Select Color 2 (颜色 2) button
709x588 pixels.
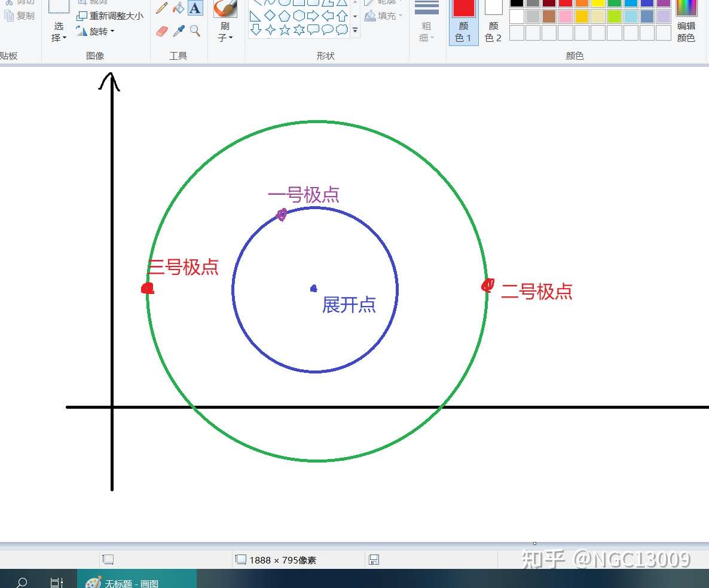493,22
